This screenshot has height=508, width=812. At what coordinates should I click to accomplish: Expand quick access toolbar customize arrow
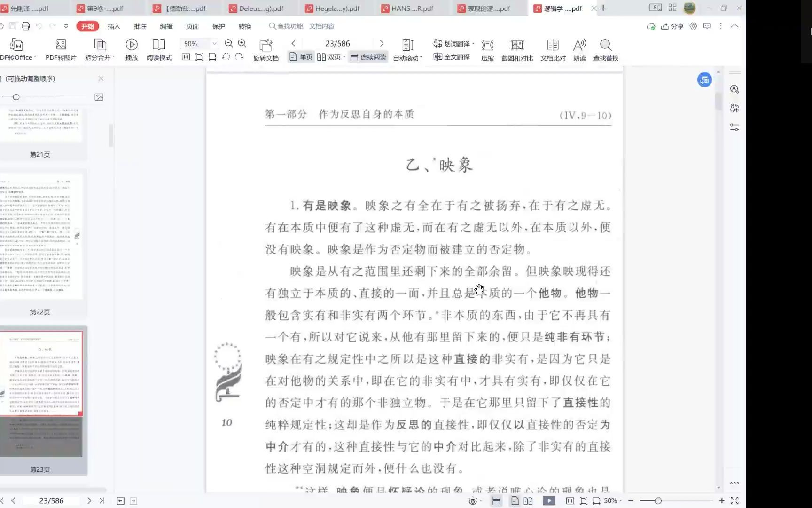pyautogui.click(x=66, y=26)
